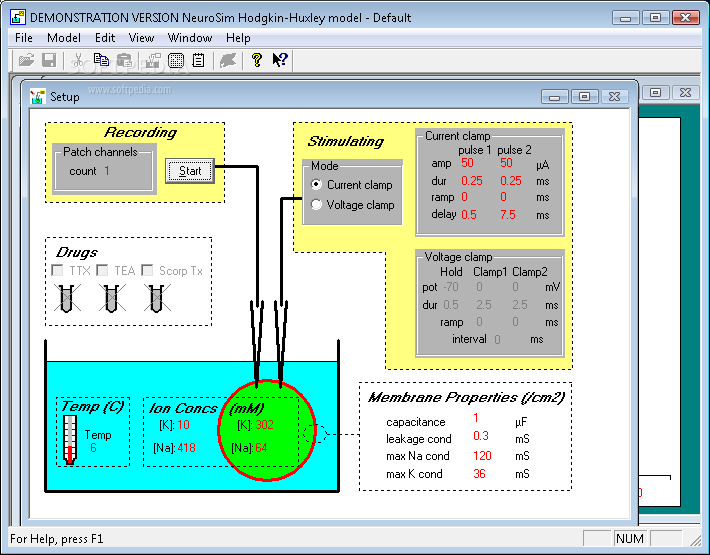Screen dimensions: 710x555
Task: Click the pulse 1 dur value 0.25
Action: click(x=472, y=181)
